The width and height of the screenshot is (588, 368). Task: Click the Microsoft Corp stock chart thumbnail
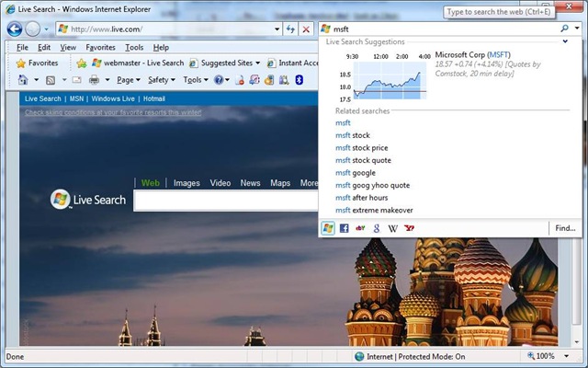[x=385, y=78]
